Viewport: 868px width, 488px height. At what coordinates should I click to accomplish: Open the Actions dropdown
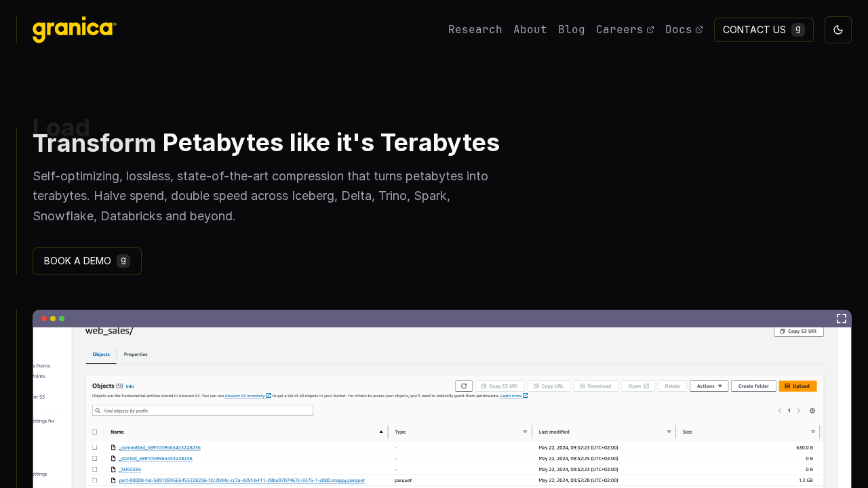tap(709, 386)
